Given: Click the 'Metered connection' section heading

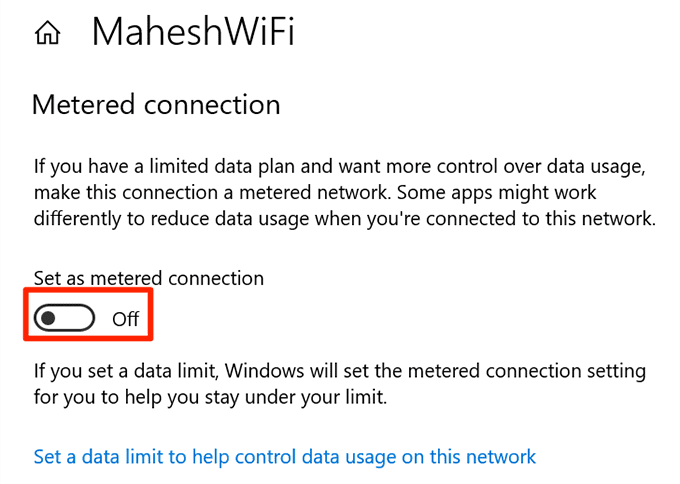Looking at the screenshot, I should tap(156, 105).
